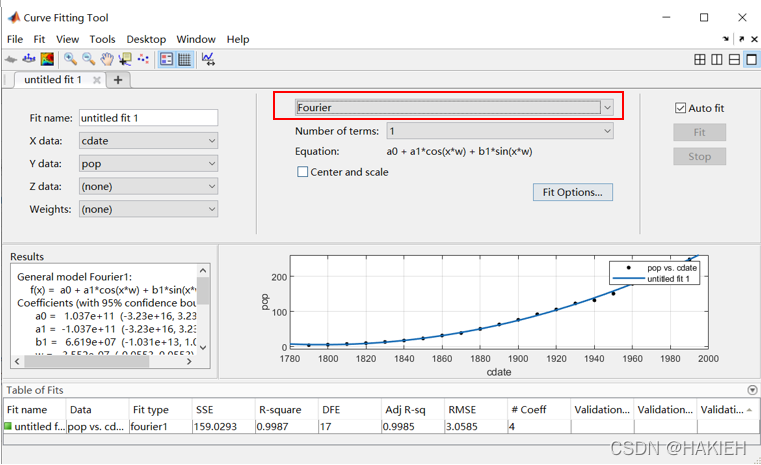
Task: Open the Help menu
Action: click(238, 39)
